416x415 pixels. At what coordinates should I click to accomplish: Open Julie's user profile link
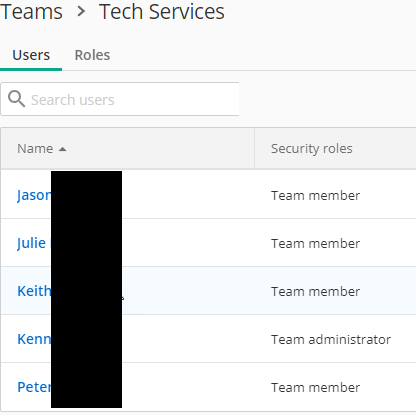pos(31,243)
